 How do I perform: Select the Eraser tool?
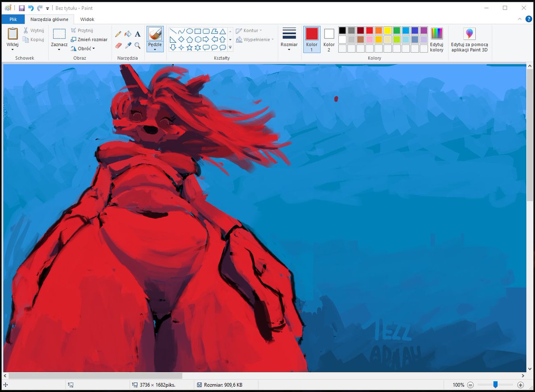[x=118, y=45]
